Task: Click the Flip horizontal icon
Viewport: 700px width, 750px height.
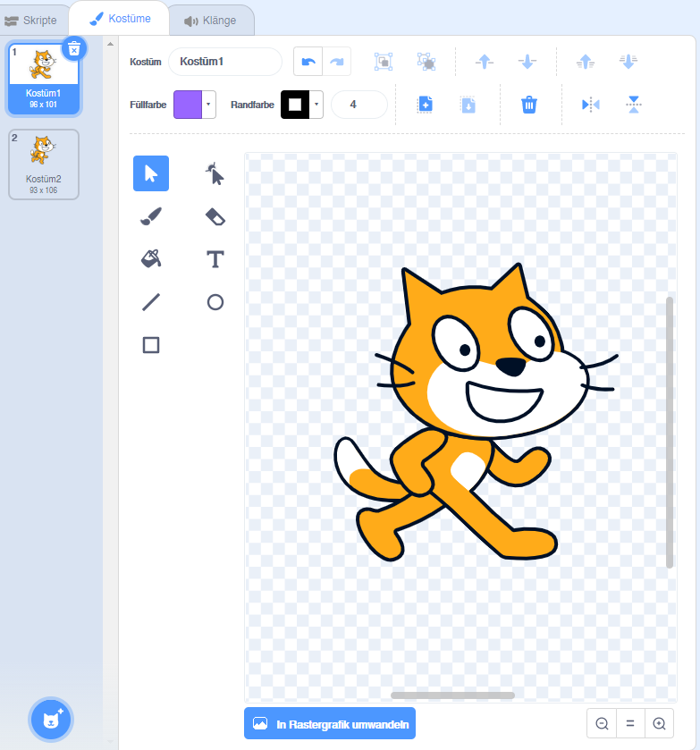Action: (x=590, y=105)
